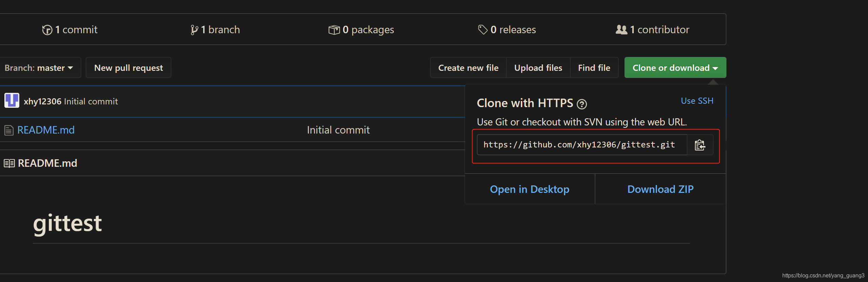View the 1 branch link
868x282 pixels.
pyautogui.click(x=215, y=30)
